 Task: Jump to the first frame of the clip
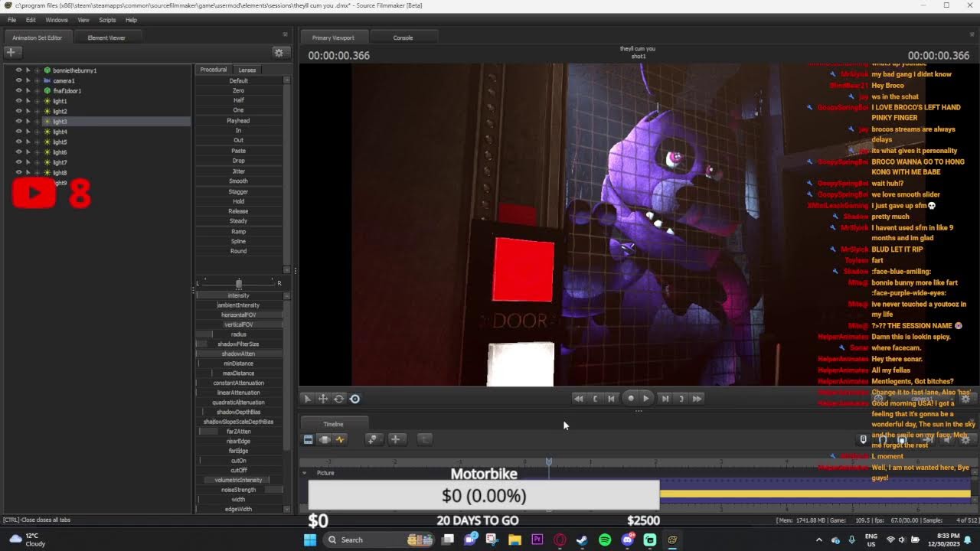(579, 398)
